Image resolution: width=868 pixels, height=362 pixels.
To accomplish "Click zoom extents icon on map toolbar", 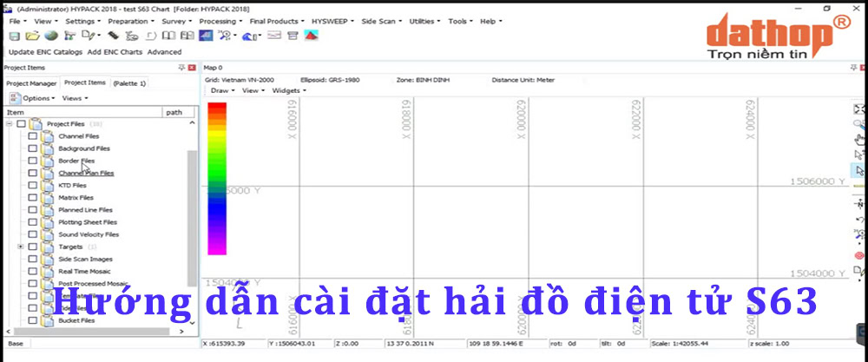I will coord(859,109).
